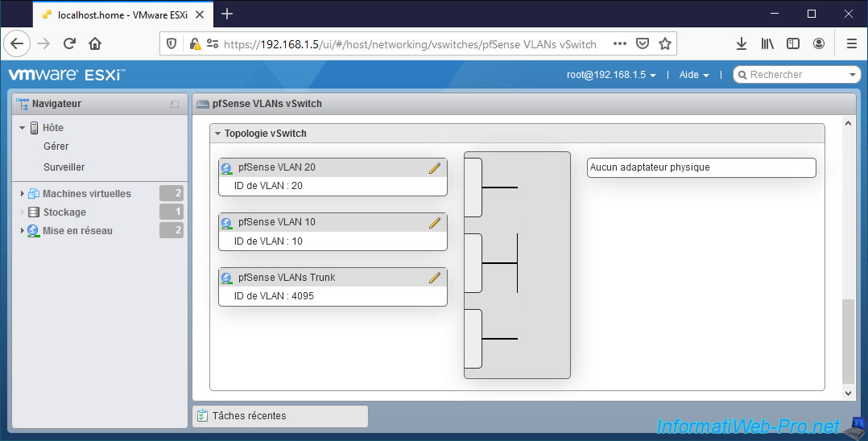The image size is (868, 441).
Task: Click the Save to Pocket icon
Action: click(643, 43)
